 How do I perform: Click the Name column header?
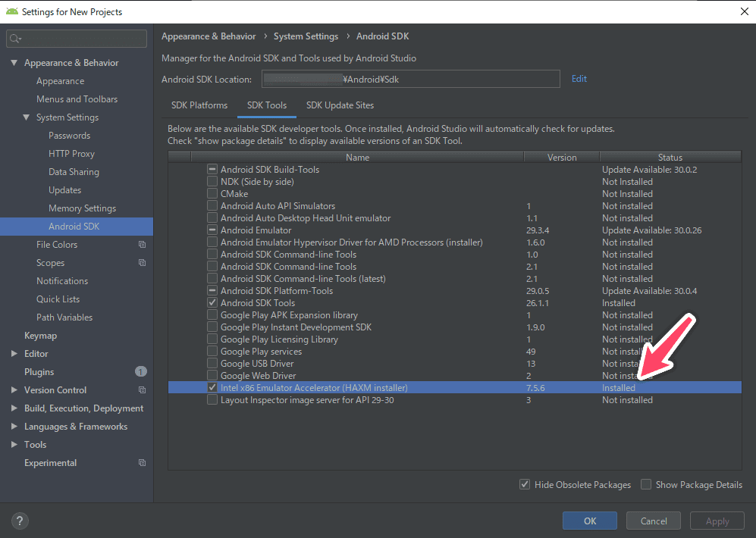pyautogui.click(x=357, y=157)
